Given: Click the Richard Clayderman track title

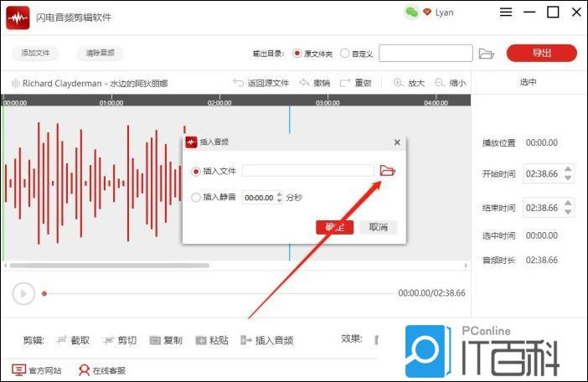Looking at the screenshot, I should [95, 83].
